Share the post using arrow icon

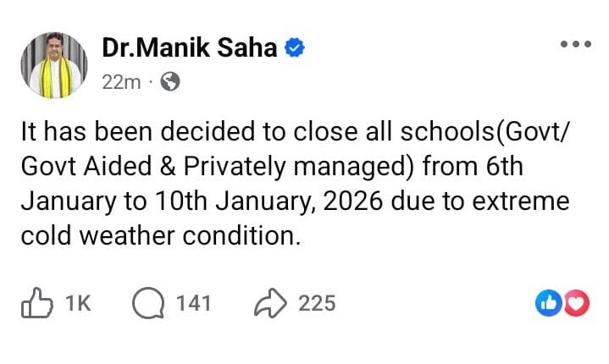point(269,302)
